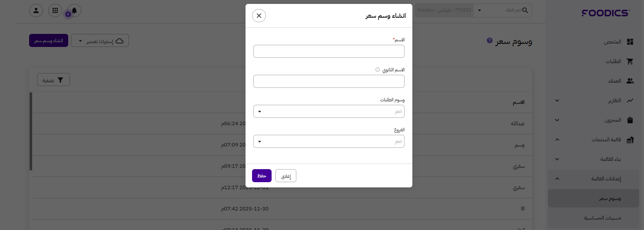Screen dimensions: 644x230
Task: Click the filter funnel تصفية button
Action: (x=53, y=80)
